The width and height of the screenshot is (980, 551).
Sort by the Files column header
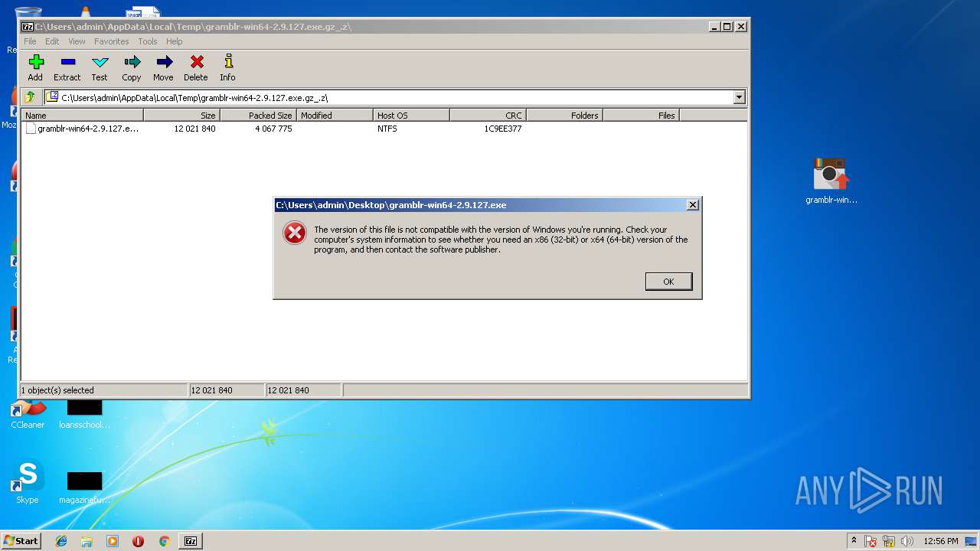point(641,116)
